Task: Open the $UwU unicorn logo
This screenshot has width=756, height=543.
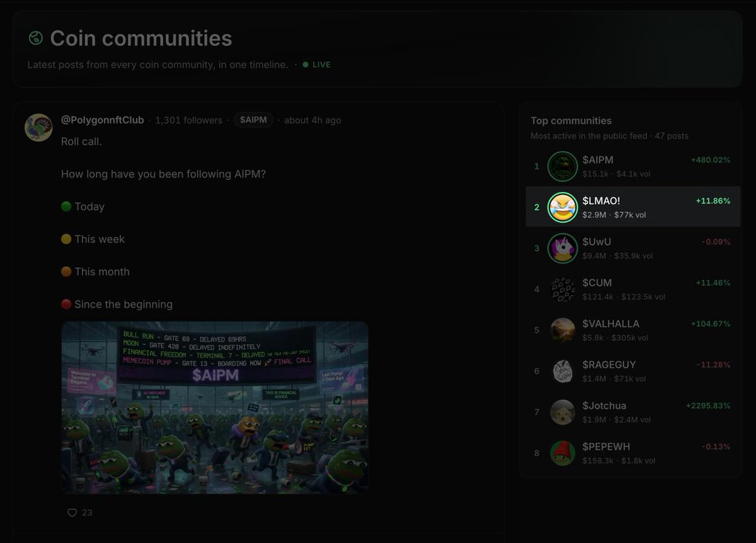Action: coord(563,248)
